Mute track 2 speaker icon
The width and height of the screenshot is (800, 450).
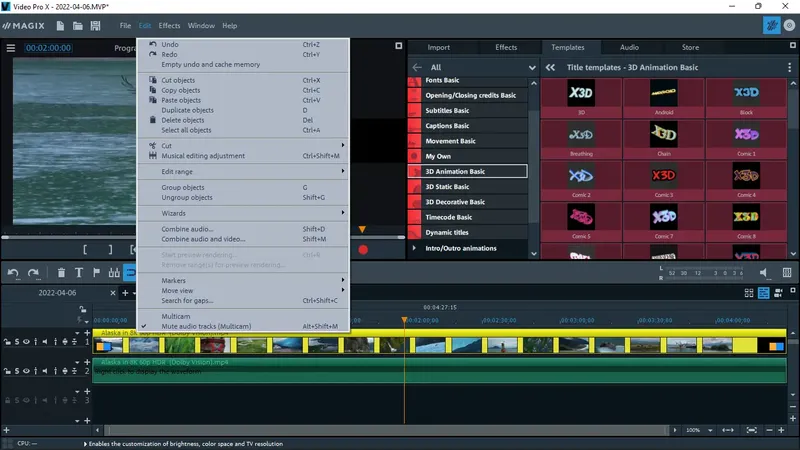click(45, 371)
